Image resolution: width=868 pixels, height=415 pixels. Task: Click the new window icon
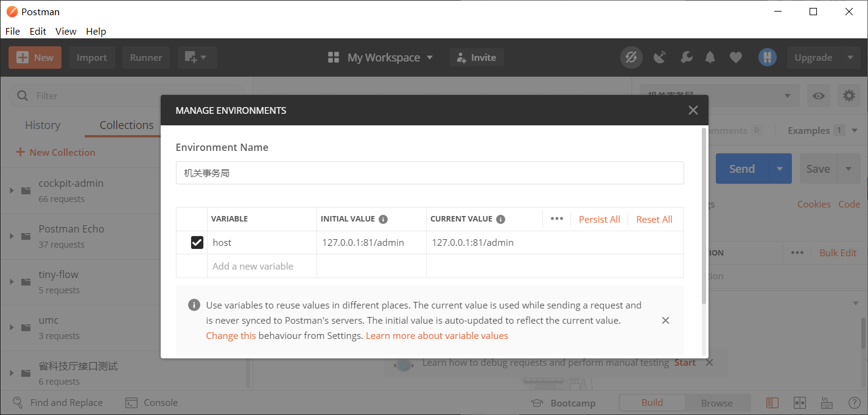click(x=191, y=58)
